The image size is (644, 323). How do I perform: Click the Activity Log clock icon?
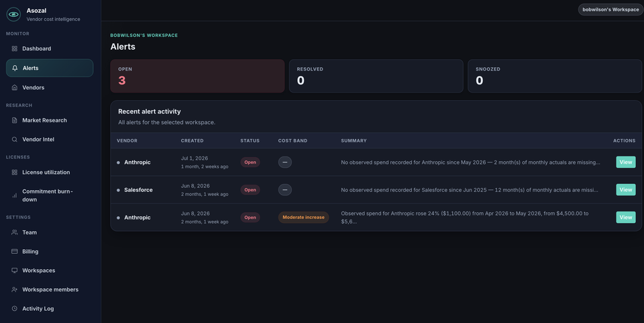[x=14, y=309]
